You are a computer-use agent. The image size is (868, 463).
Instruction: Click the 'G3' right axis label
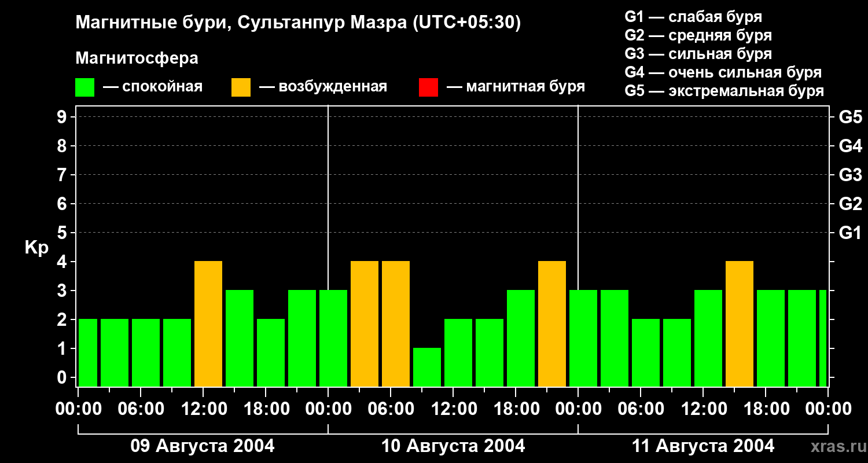851,175
